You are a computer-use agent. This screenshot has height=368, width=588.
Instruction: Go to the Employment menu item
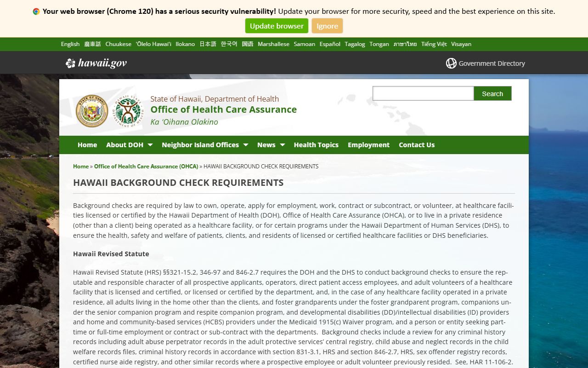coord(368,145)
